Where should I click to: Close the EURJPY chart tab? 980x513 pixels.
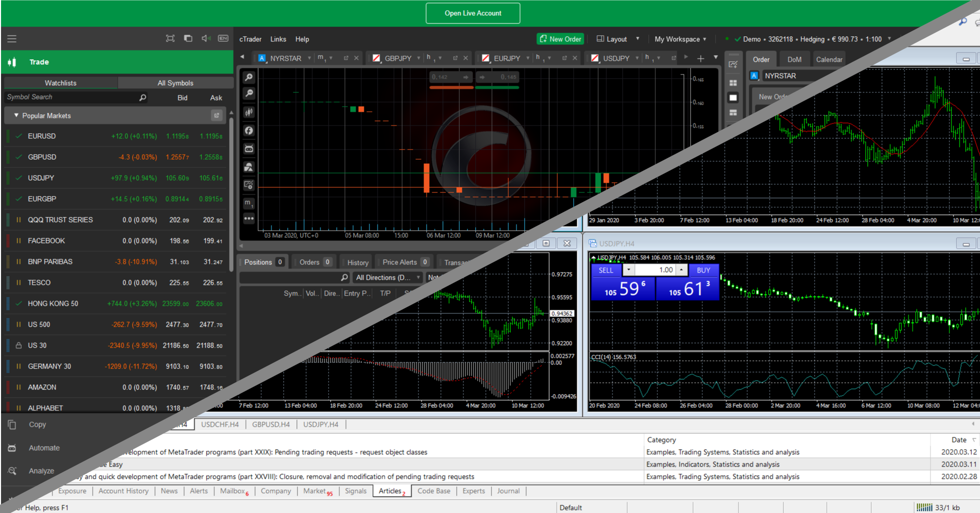[x=575, y=58]
